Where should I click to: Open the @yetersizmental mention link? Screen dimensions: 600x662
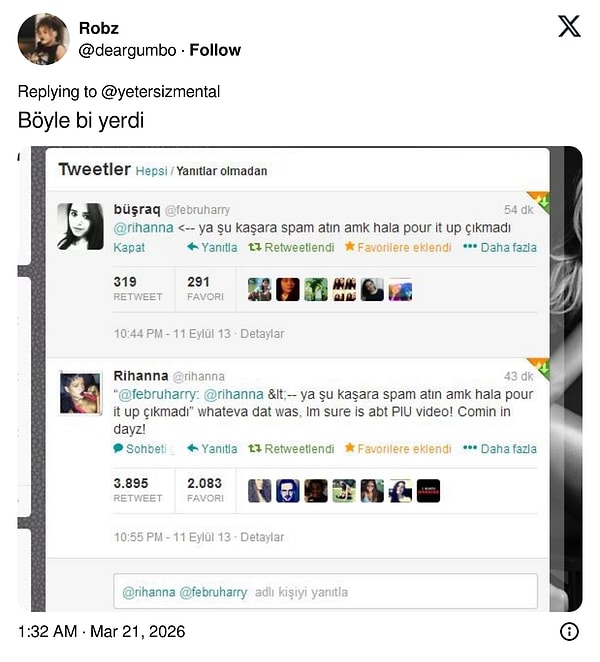point(160,92)
